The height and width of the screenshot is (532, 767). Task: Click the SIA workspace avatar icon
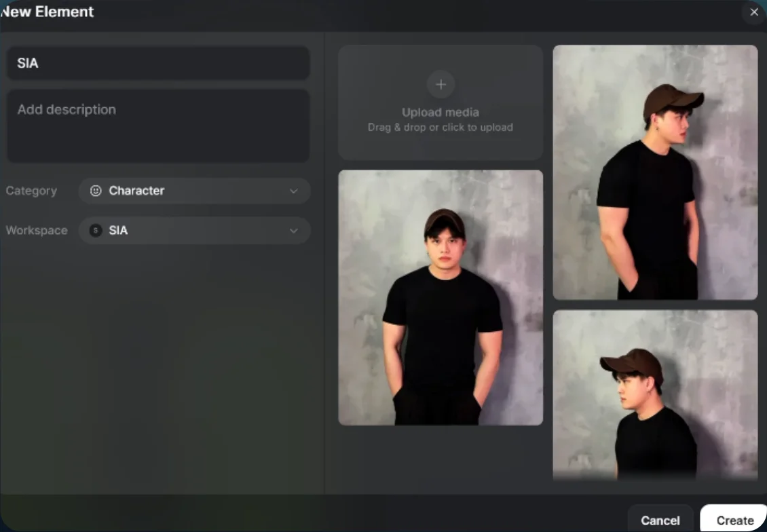pyautogui.click(x=96, y=230)
